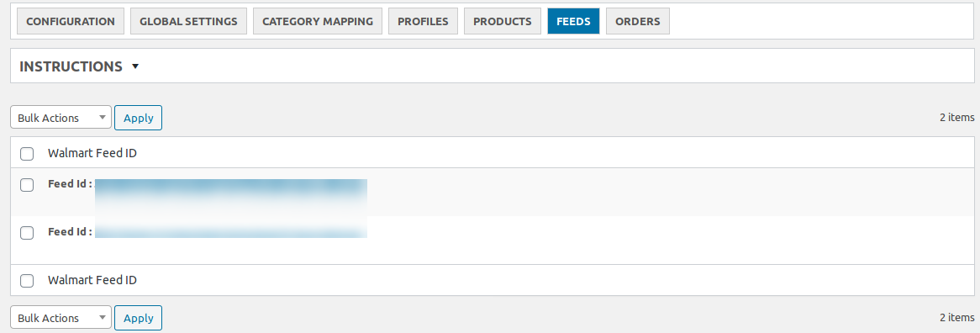Go to the Profiles tab

tap(423, 21)
